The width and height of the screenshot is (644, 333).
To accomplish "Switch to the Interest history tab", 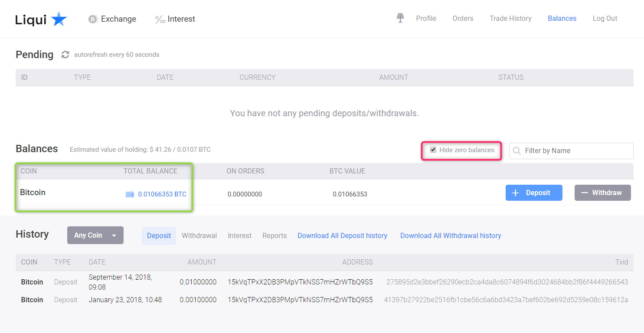I will click(x=239, y=235).
